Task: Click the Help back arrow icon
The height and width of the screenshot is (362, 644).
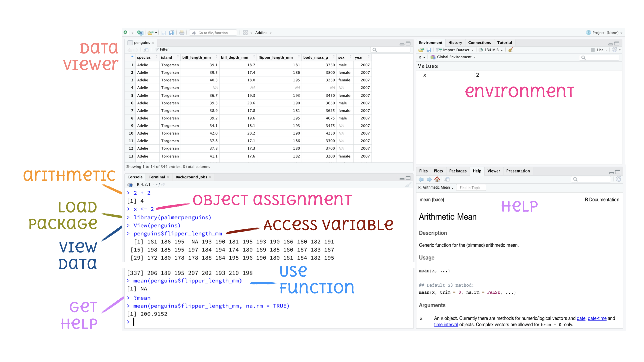Action: (x=421, y=179)
